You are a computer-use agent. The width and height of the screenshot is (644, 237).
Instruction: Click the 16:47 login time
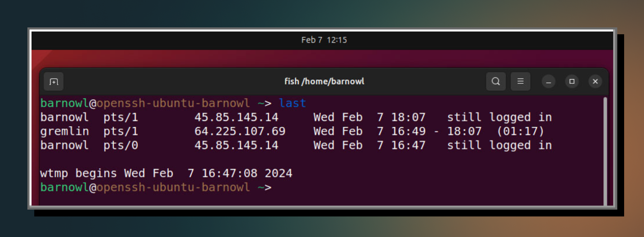408,145
